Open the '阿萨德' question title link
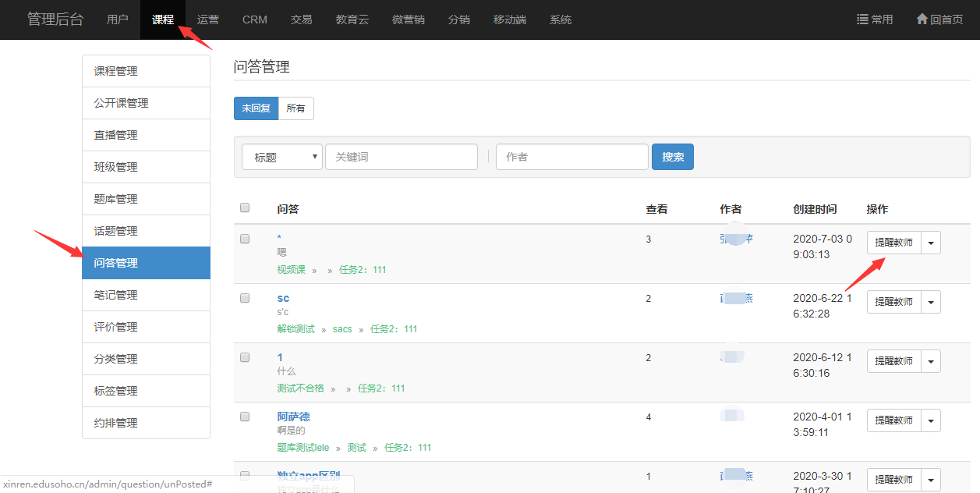This screenshot has height=493, width=980. tap(293, 417)
